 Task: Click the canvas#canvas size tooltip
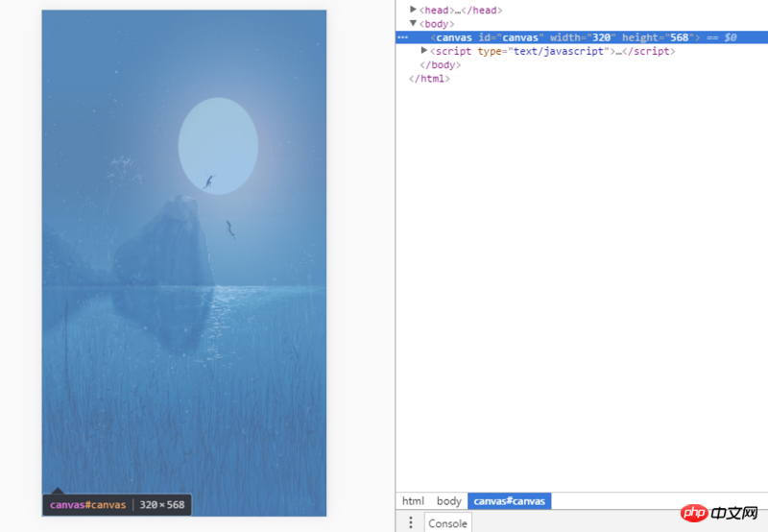pos(117,504)
